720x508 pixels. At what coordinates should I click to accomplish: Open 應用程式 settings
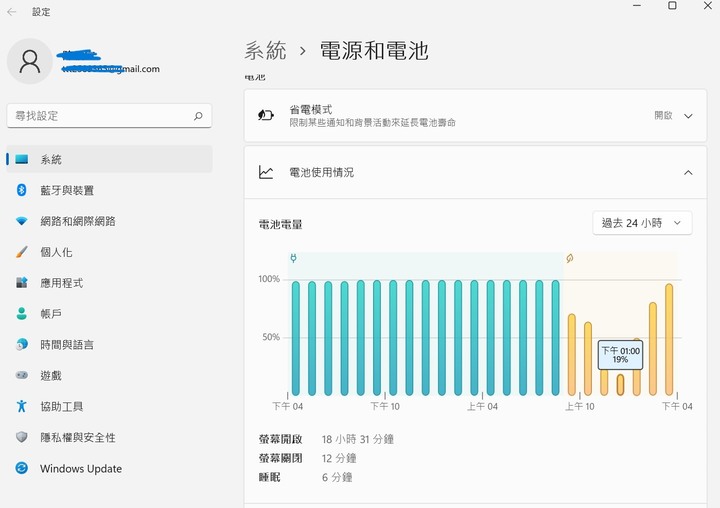109,282
